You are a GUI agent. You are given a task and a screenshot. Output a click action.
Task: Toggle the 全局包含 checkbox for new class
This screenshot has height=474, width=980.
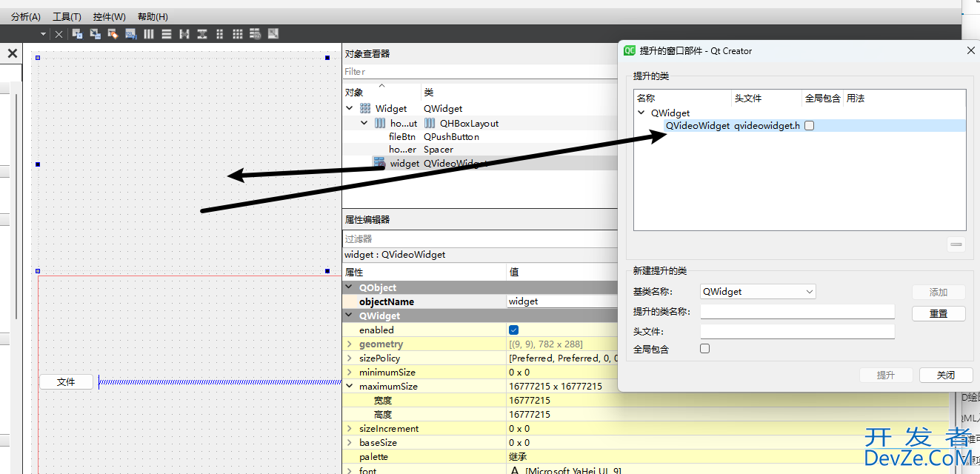[704, 348]
